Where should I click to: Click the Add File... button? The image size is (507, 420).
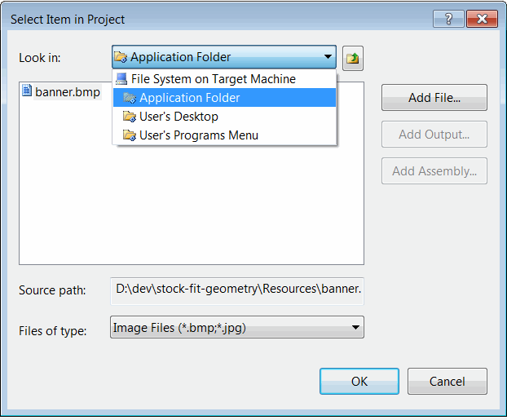pos(434,98)
